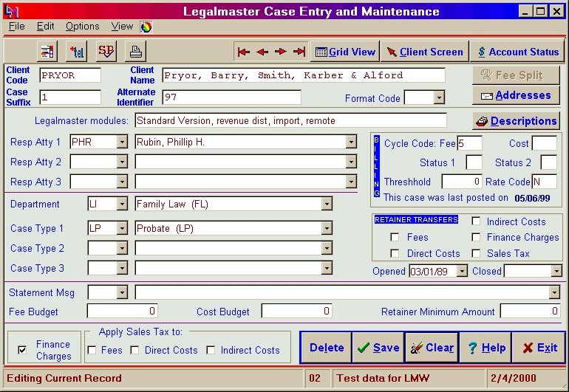
Task: Click the Legalmaster modules field
Action: point(290,121)
